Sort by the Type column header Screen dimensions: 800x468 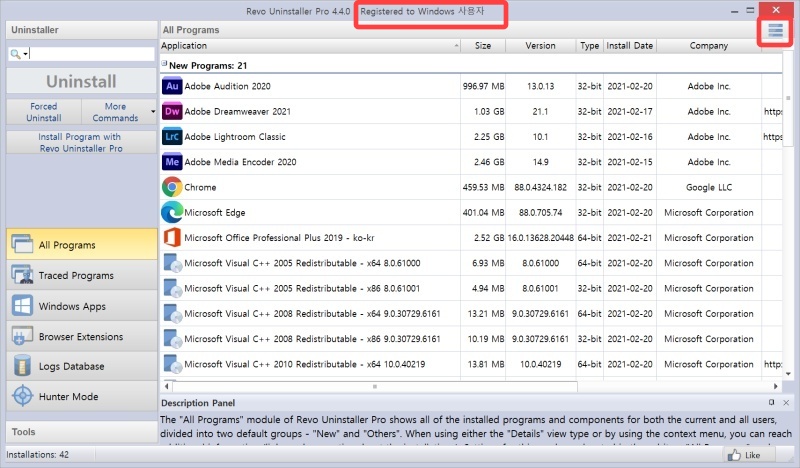click(589, 45)
